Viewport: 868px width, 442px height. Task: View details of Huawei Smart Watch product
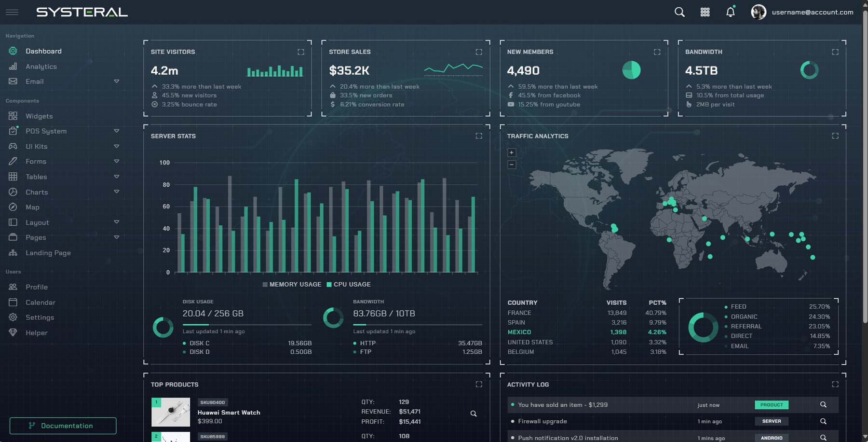pos(474,414)
